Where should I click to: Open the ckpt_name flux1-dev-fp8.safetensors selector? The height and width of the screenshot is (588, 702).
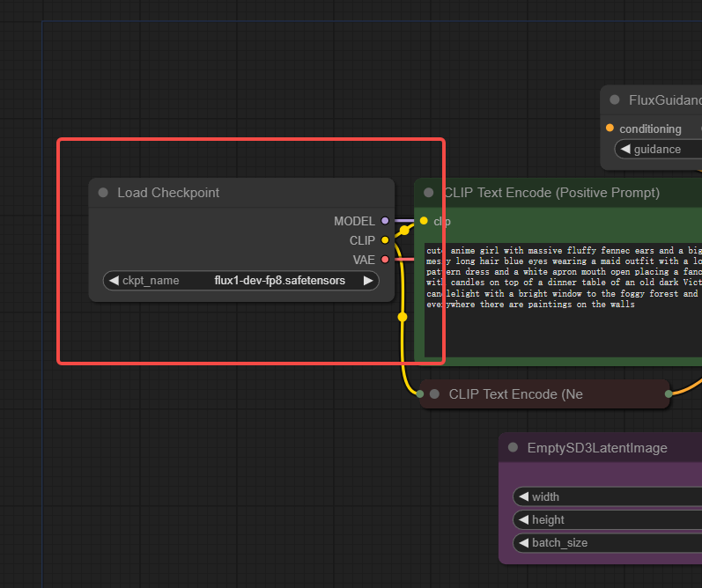[x=240, y=281]
